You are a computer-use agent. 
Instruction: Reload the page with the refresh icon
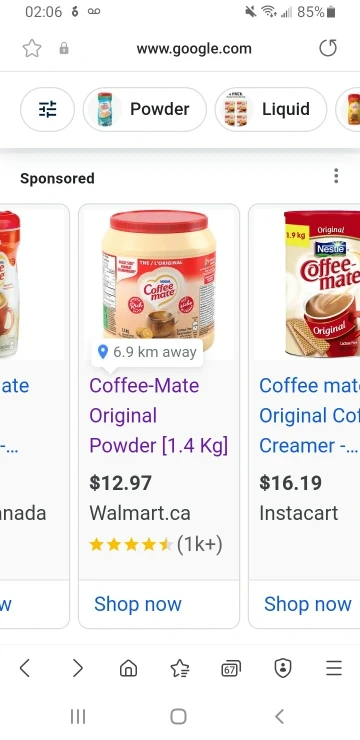(x=328, y=48)
